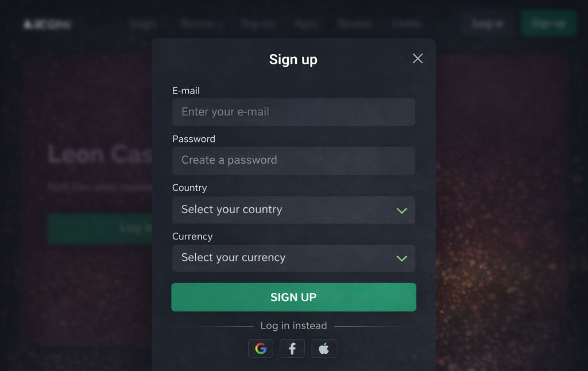Follow the Log in instead link
The width and height of the screenshot is (588, 371).
tap(293, 326)
